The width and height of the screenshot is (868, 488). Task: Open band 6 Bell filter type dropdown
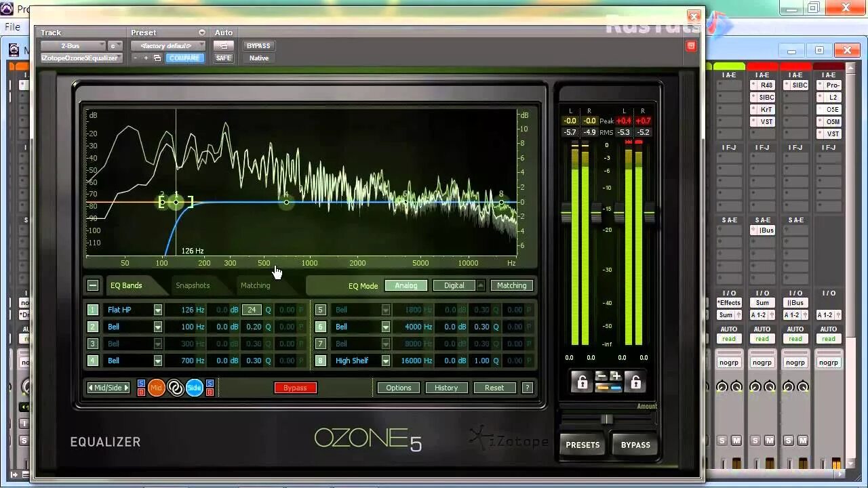pos(386,327)
